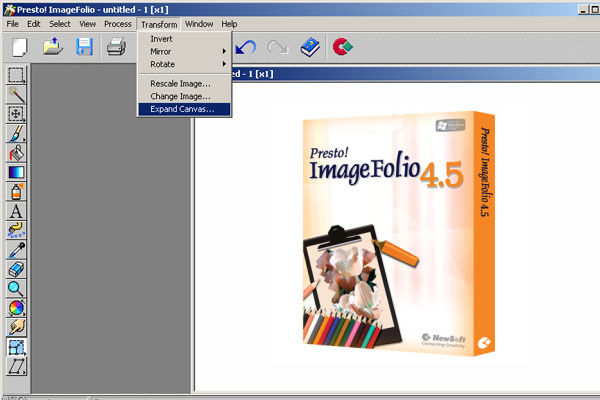The width and height of the screenshot is (600, 400).
Task: Open a file with the folder icon
Action: (52, 47)
